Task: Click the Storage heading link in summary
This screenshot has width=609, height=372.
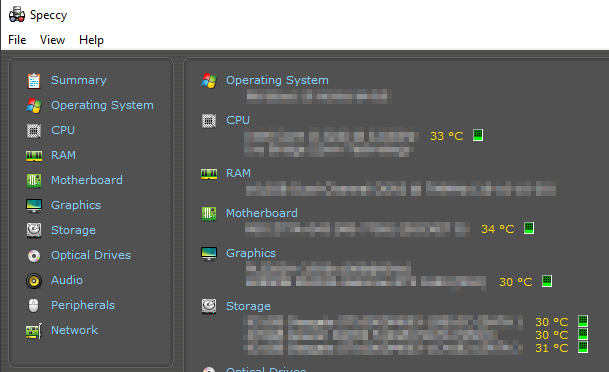Action: [x=248, y=306]
